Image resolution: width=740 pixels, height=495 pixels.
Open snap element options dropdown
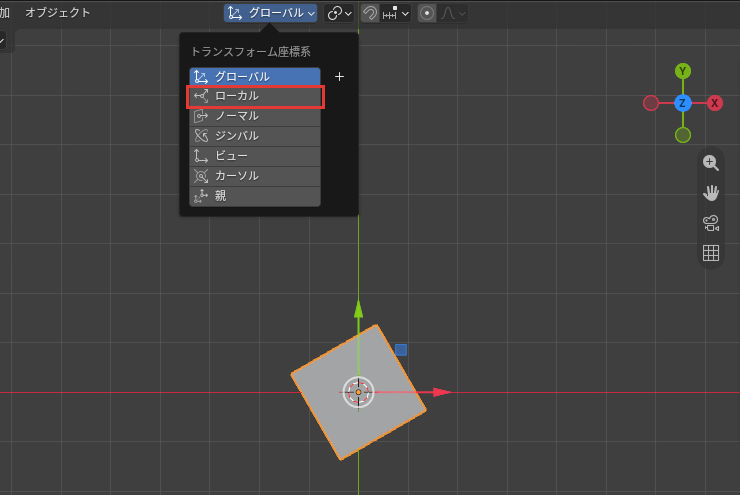395,13
